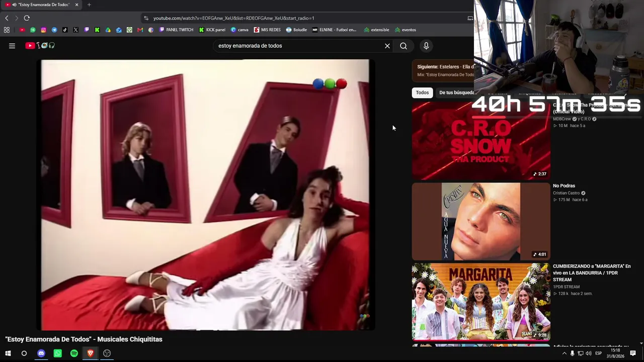This screenshot has width=644, height=362.
Task: Start voice search with the microphone button
Action: click(x=426, y=46)
